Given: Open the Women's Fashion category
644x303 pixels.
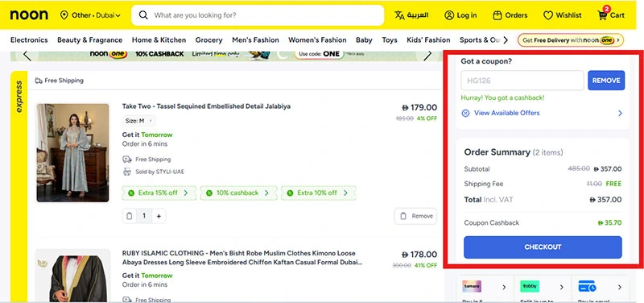Looking at the screenshot, I should point(317,39).
